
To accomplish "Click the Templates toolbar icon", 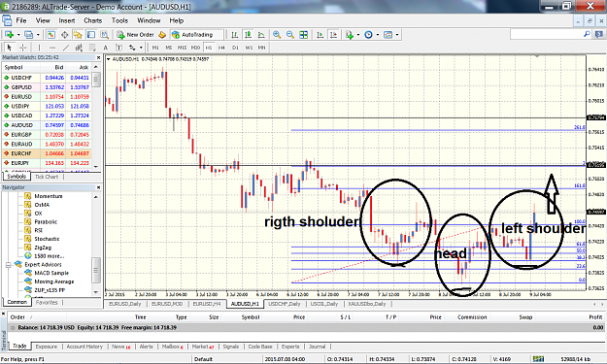I will click(388, 35).
